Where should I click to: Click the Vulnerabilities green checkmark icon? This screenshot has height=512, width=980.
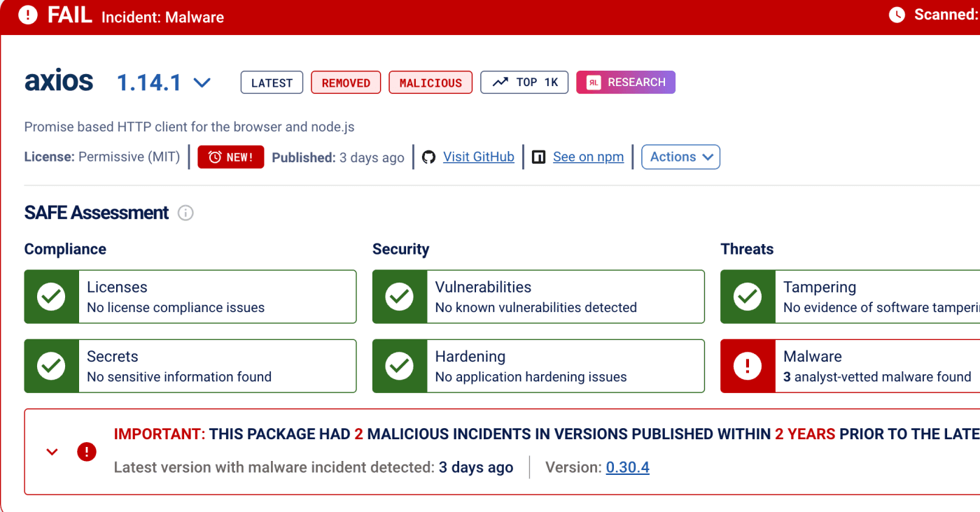(x=400, y=297)
